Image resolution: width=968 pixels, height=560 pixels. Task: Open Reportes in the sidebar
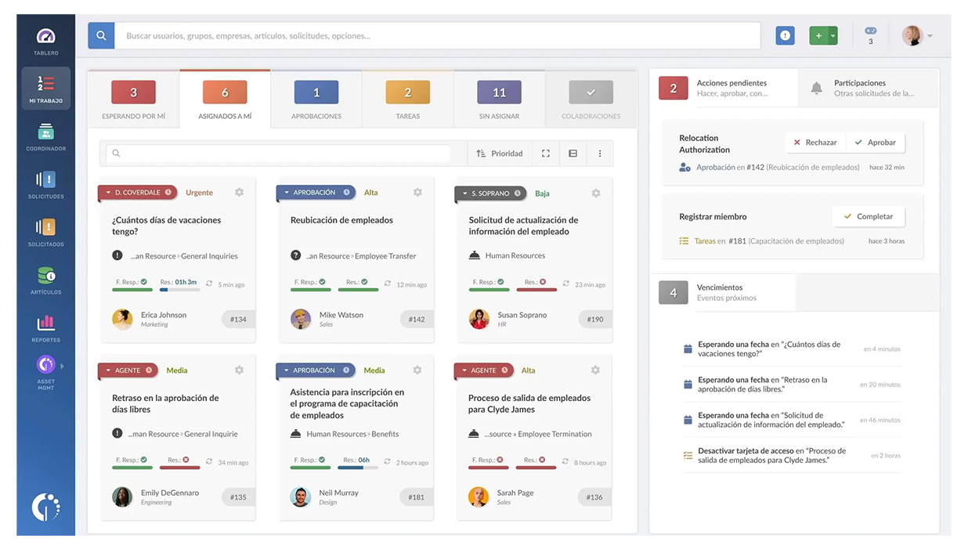(x=45, y=327)
